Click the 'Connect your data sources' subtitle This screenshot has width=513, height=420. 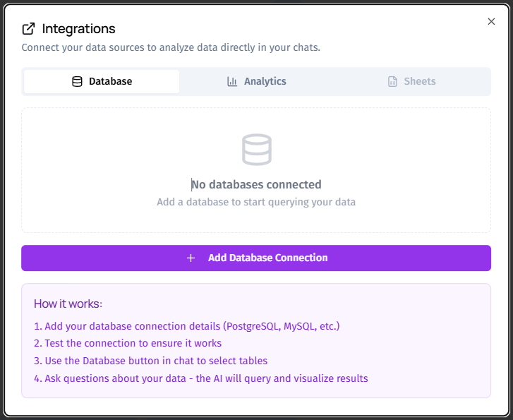tap(171, 47)
